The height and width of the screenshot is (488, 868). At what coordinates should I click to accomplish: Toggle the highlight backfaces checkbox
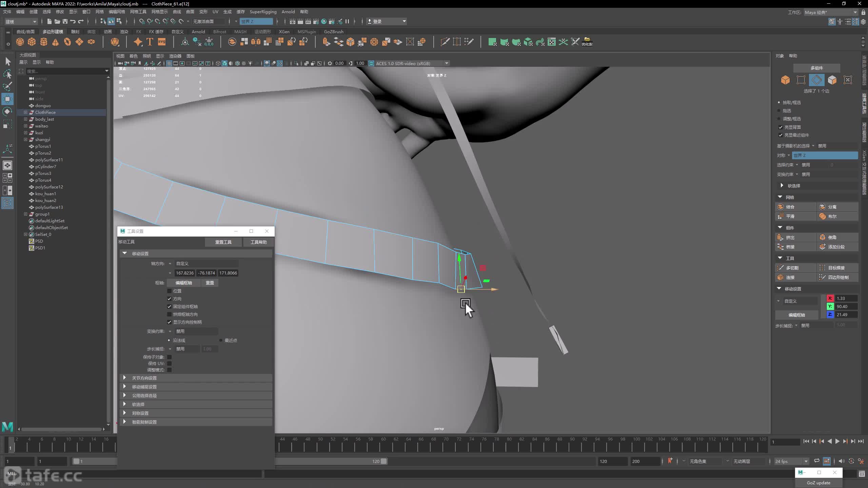(781, 127)
